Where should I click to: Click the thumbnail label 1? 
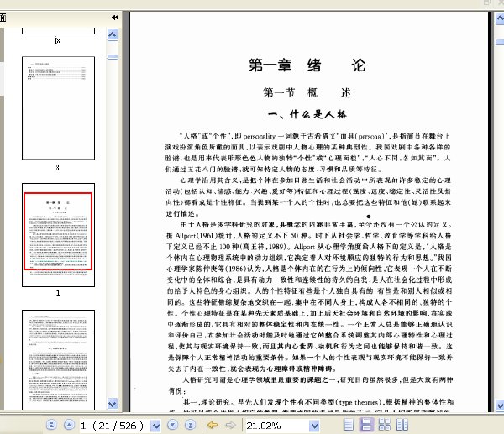[58, 293]
